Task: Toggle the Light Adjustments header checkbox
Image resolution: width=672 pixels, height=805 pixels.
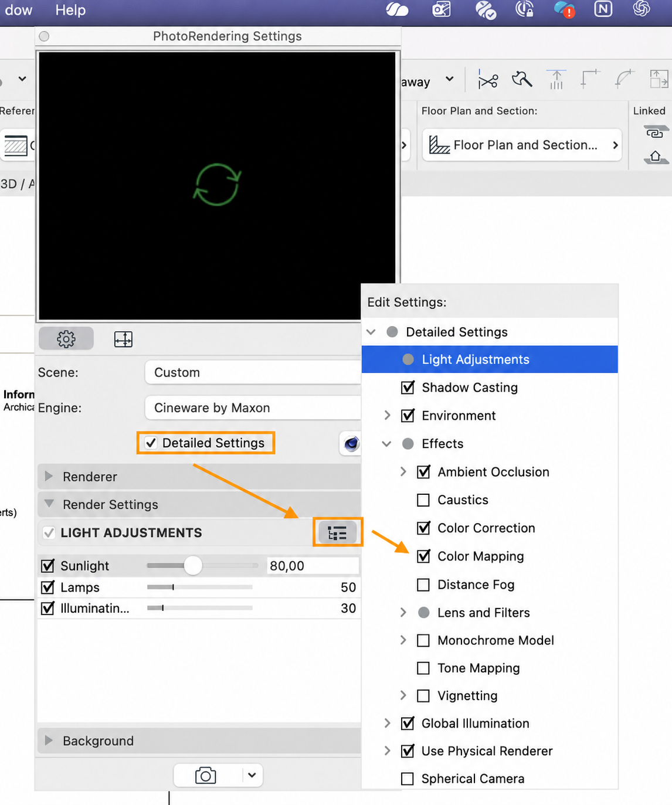Action: click(x=49, y=533)
